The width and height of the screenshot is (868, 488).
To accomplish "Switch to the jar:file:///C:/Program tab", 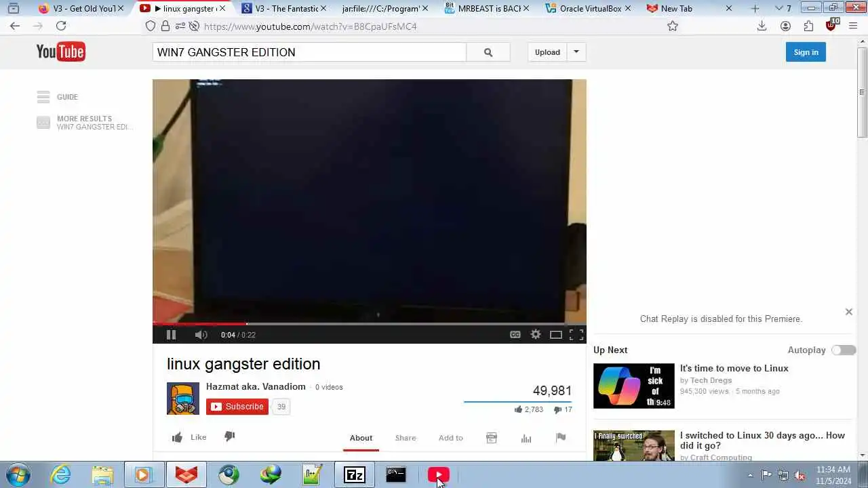I will [x=381, y=9].
